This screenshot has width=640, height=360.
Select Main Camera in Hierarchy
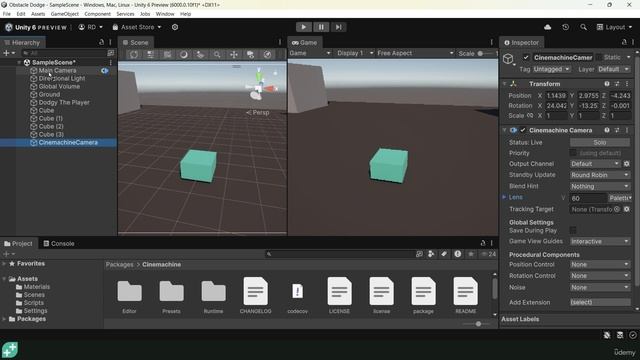point(57,71)
